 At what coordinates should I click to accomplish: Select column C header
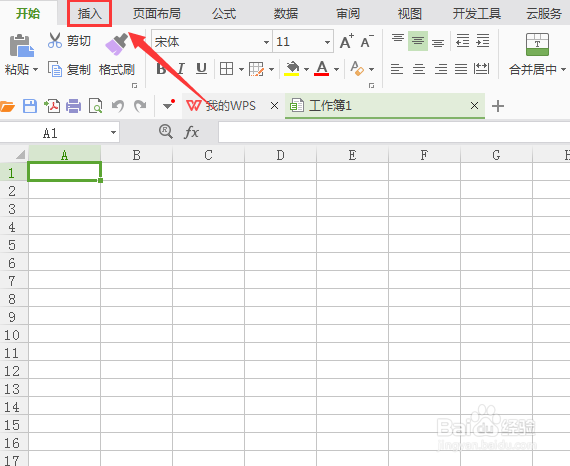pos(208,154)
